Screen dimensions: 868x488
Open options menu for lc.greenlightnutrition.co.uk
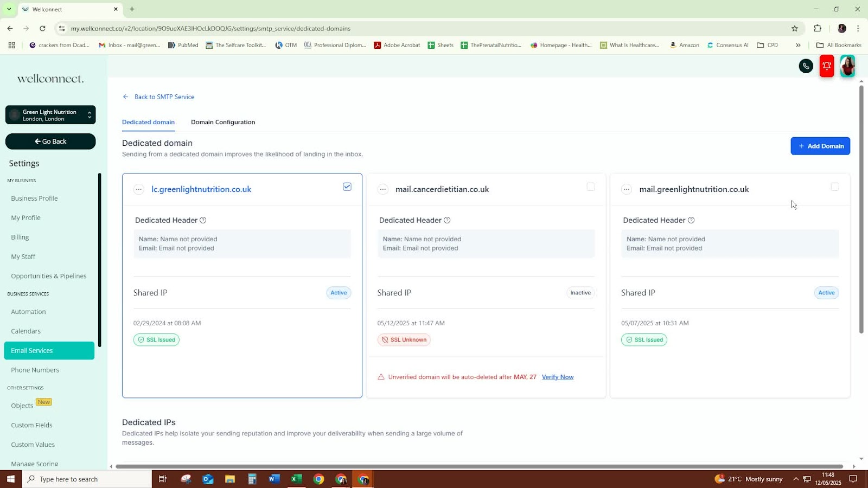coord(139,189)
